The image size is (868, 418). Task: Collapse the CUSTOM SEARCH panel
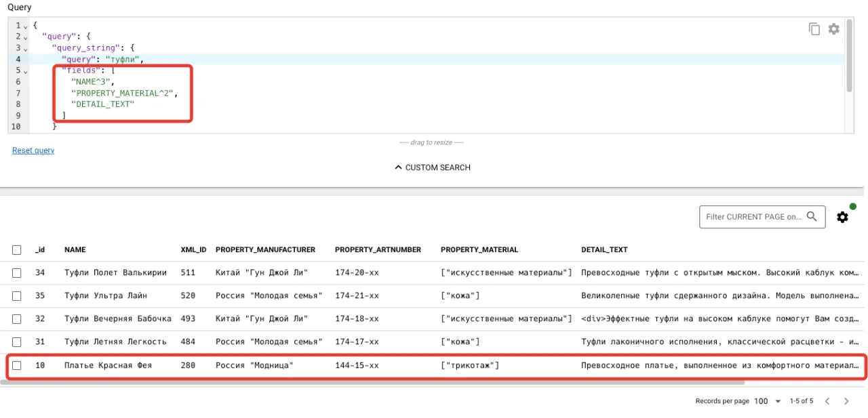[432, 167]
